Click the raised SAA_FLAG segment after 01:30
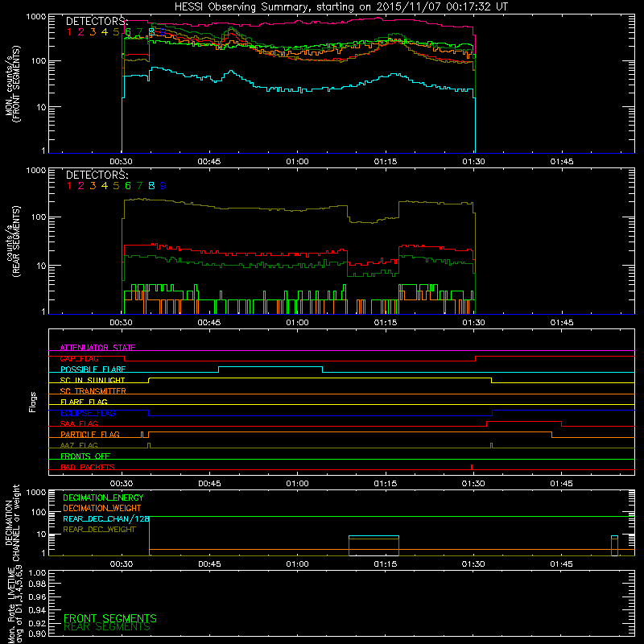The width and height of the screenshot is (644, 644). pos(524,421)
